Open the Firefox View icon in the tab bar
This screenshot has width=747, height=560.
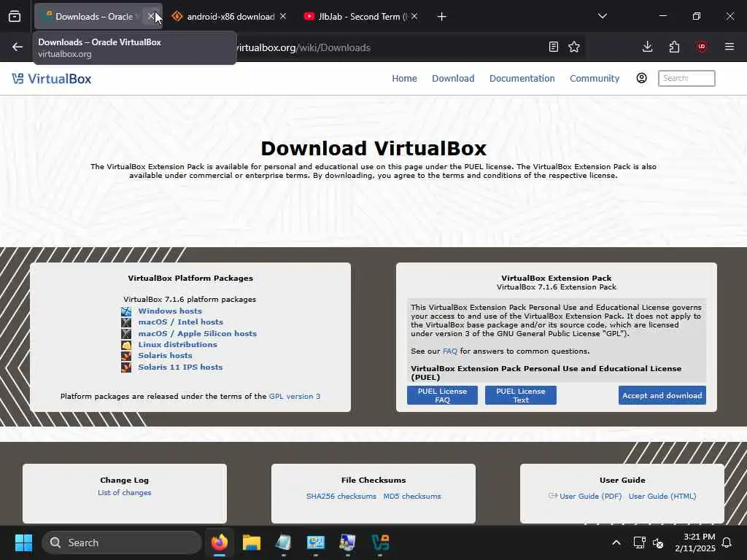[15, 17]
